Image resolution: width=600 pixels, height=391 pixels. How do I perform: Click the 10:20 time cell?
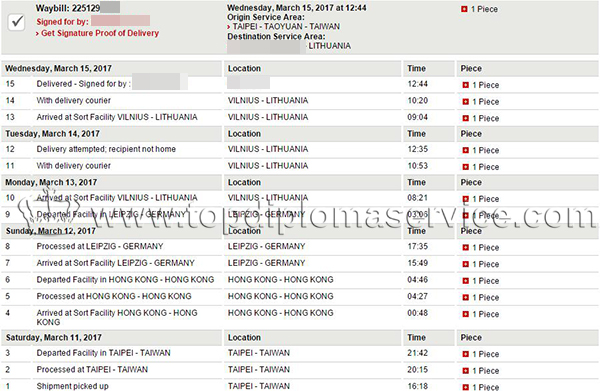pos(417,101)
